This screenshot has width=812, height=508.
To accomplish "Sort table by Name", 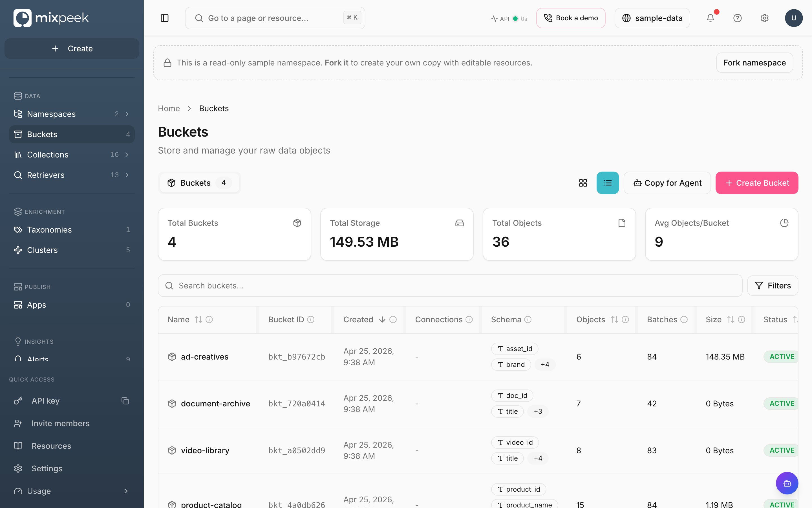I will 198,319.
